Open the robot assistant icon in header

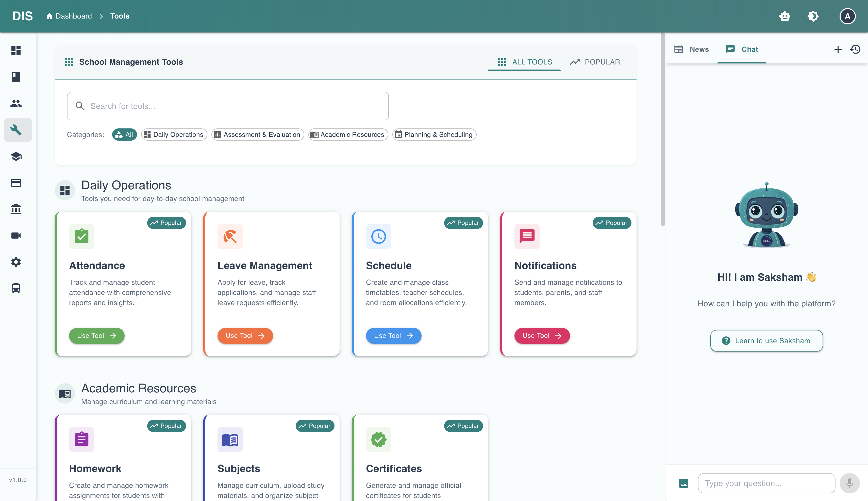pos(785,16)
